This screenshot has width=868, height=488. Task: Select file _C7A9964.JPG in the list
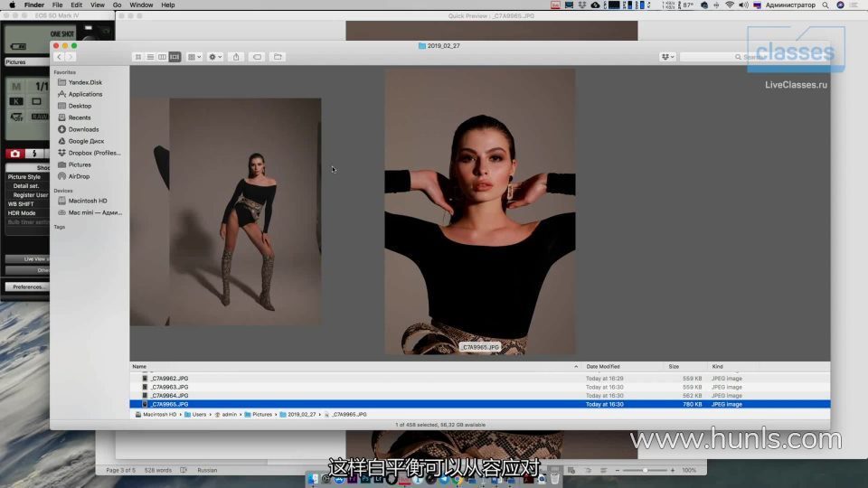(480, 396)
